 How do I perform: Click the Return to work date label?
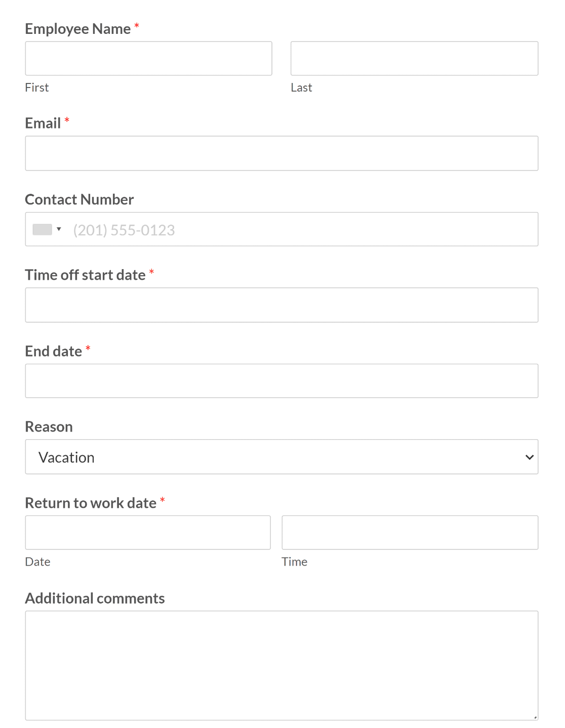coord(91,502)
